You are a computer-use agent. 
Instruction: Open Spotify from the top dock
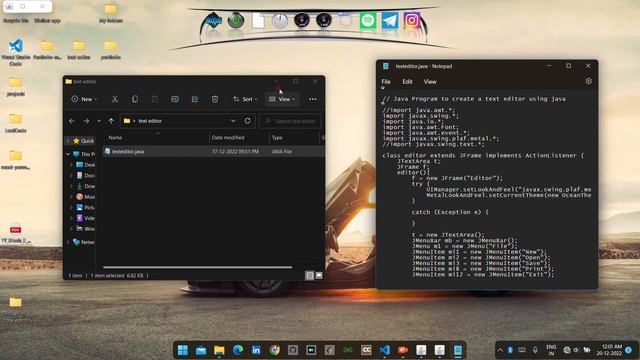click(x=368, y=20)
